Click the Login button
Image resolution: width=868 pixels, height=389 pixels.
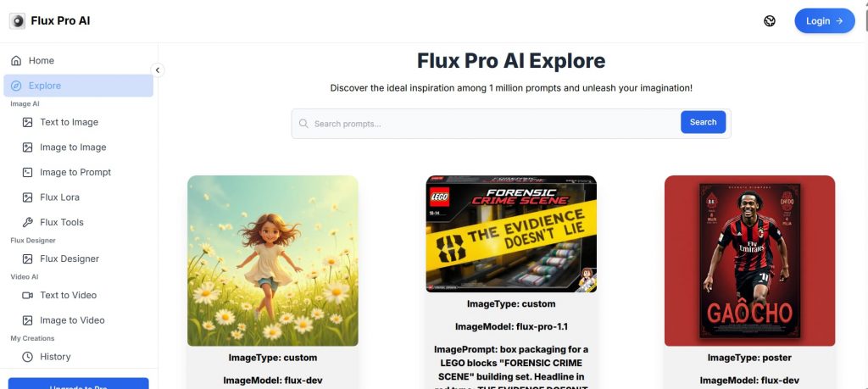click(824, 21)
